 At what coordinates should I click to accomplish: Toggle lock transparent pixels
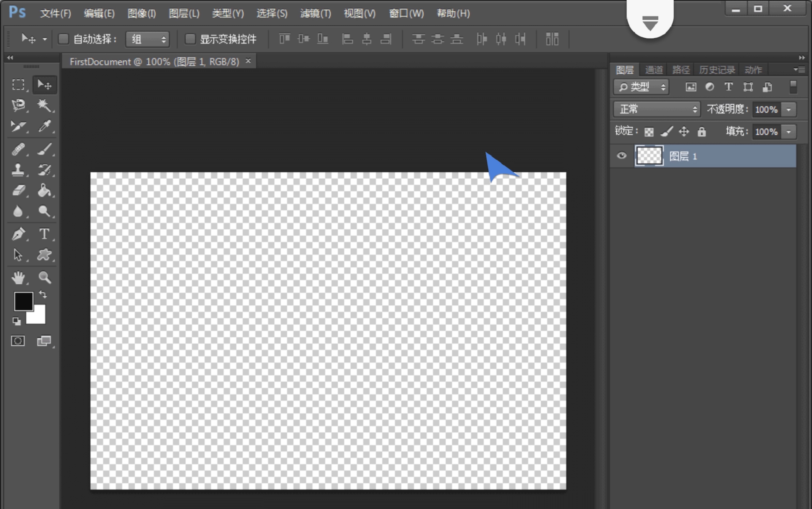point(649,132)
